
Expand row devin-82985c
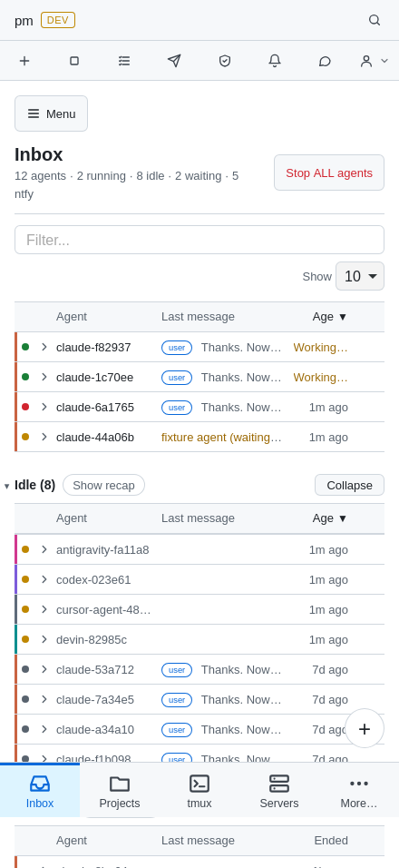click(44, 639)
